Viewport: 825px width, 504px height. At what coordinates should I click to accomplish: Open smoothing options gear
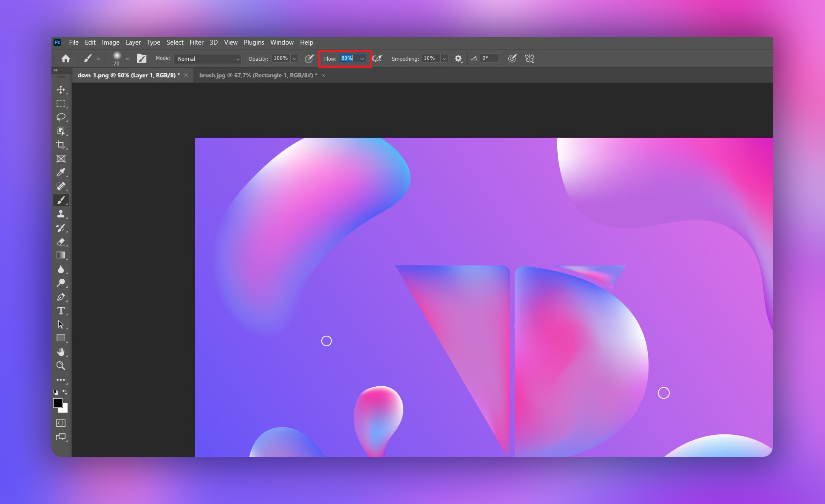pos(458,59)
